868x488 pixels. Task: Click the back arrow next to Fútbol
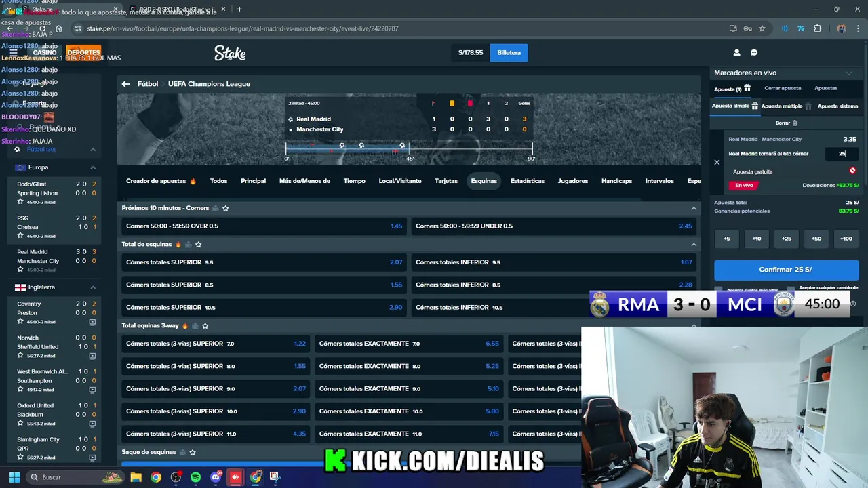125,84
